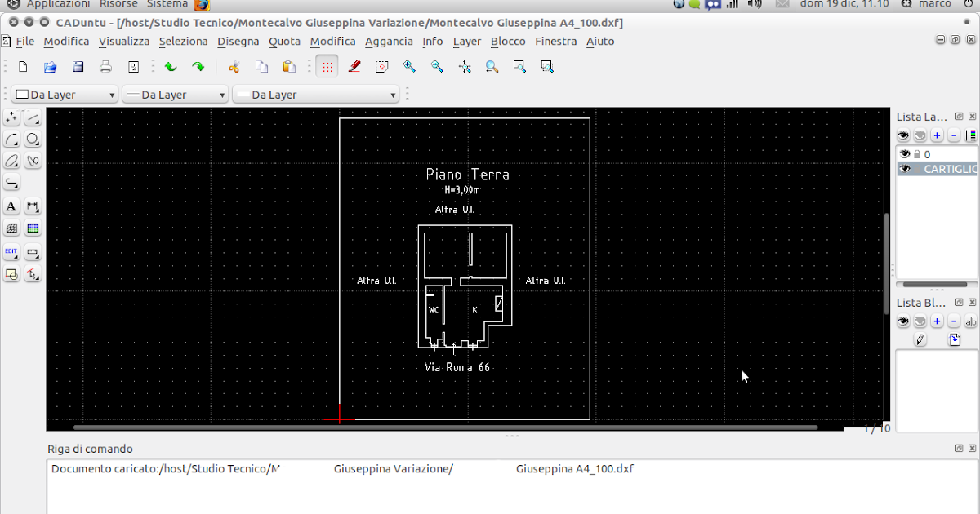The image size is (980, 514).
Task: Open the EDIT modification tools
Action: (x=12, y=251)
